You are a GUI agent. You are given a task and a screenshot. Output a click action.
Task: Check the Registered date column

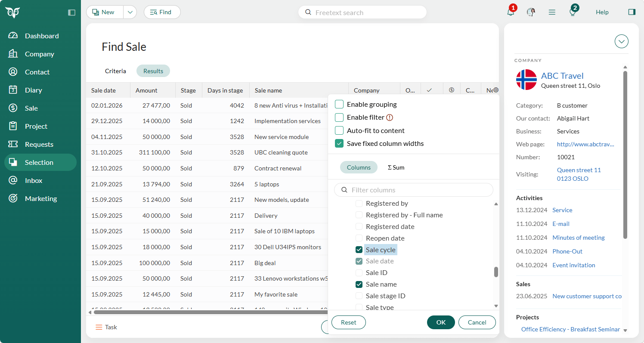coord(359,227)
